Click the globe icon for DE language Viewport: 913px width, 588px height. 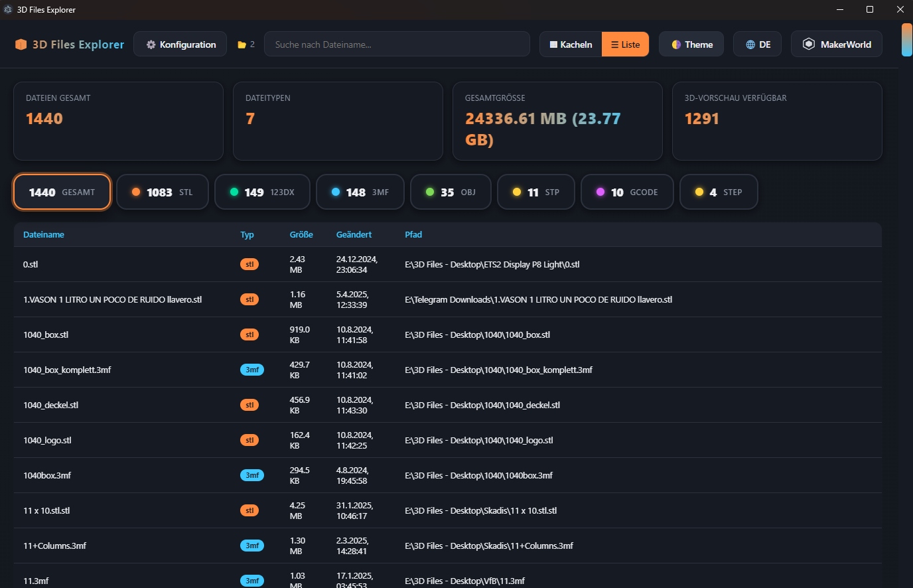750,44
